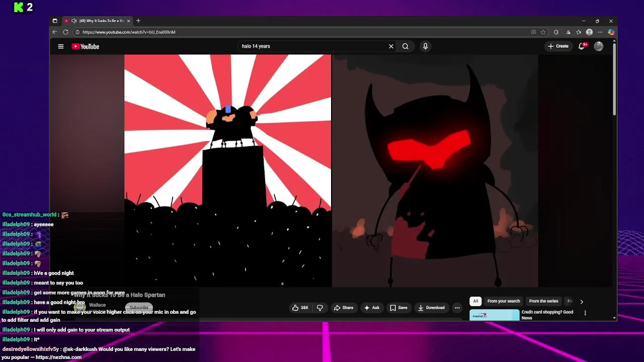The image size is (644, 362).
Task: Start voice search with the microphone icon
Action: (425, 46)
